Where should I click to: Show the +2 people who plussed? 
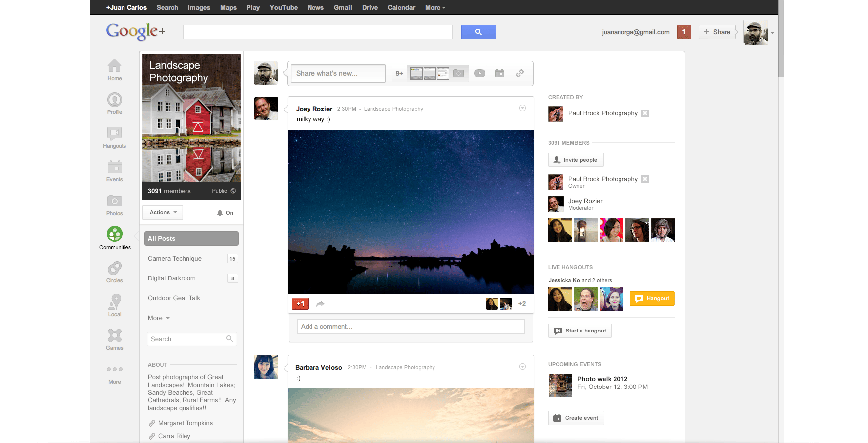522,304
